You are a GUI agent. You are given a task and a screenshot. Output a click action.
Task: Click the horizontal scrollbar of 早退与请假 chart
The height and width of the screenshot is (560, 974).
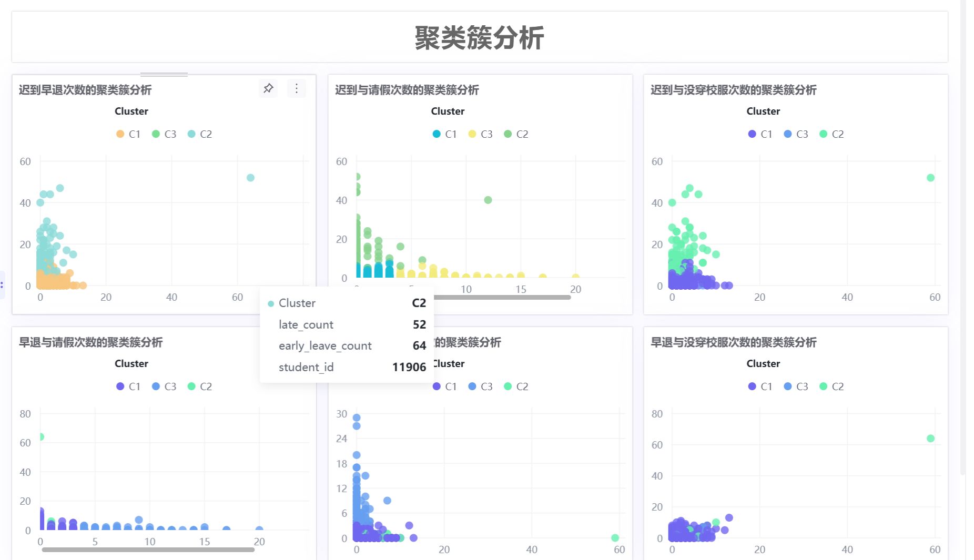point(148,549)
